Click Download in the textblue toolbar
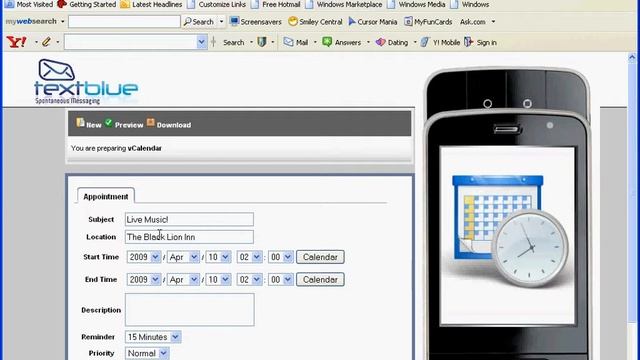Viewport: 640px width, 360px height. coord(169,124)
